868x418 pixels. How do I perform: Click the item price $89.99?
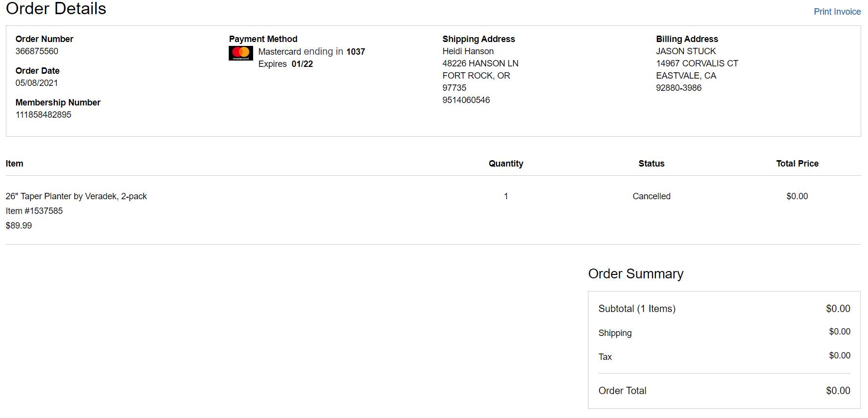tap(19, 226)
